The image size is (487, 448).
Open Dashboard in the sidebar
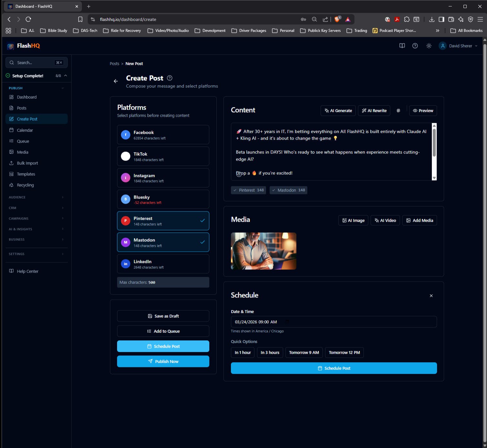36,97
